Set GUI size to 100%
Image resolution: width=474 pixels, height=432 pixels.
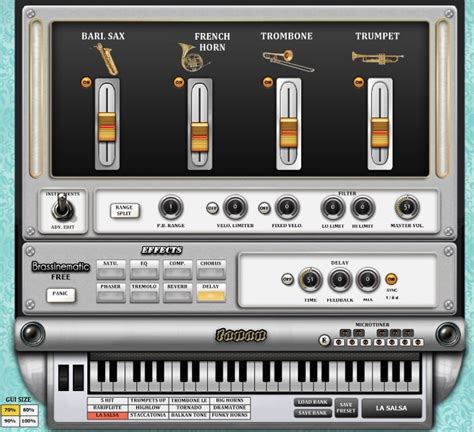point(29,421)
